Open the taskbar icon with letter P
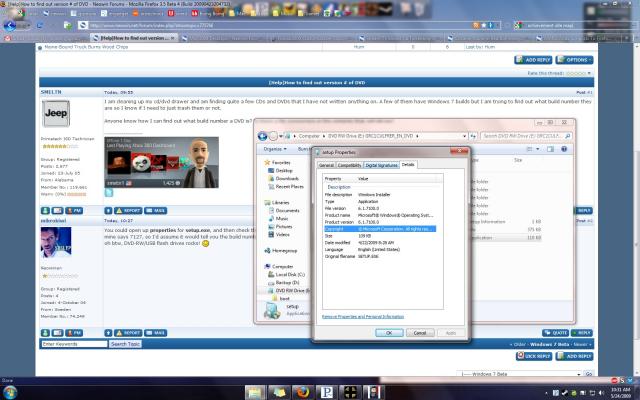The width and height of the screenshot is (640, 400). click(327, 392)
